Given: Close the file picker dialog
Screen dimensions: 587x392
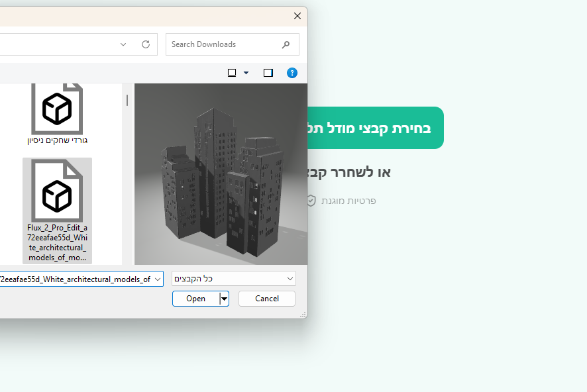Looking at the screenshot, I should 297,16.
